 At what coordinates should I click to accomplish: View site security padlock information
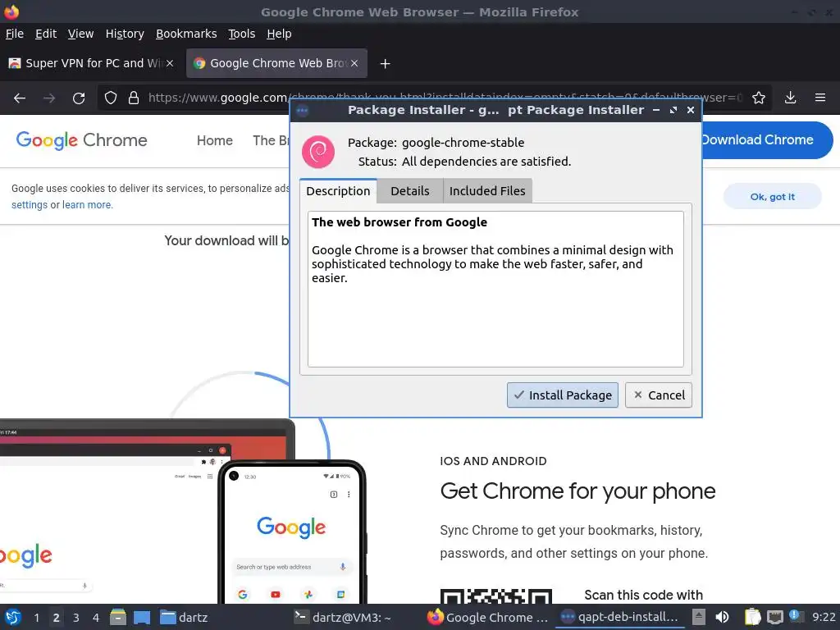(134, 98)
